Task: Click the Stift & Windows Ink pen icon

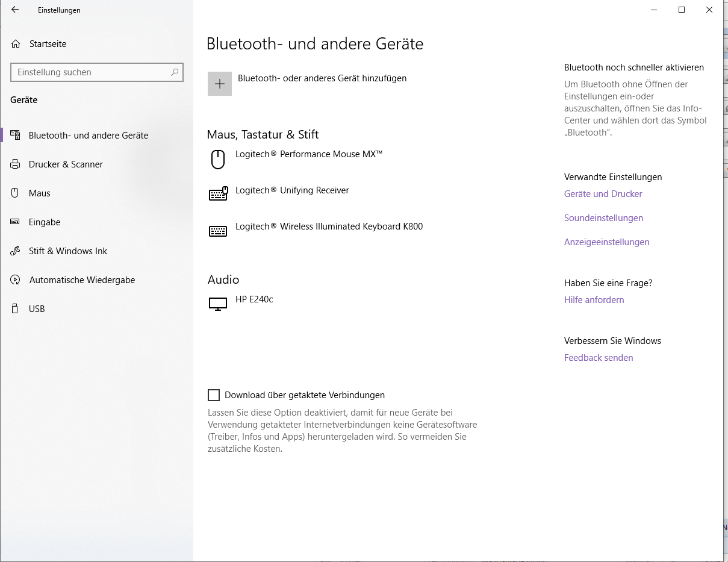Action: 16,251
